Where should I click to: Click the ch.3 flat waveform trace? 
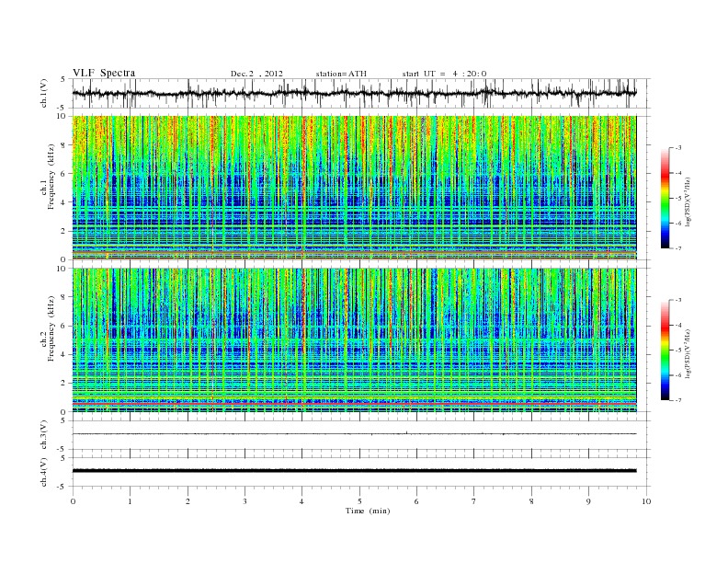point(355,434)
